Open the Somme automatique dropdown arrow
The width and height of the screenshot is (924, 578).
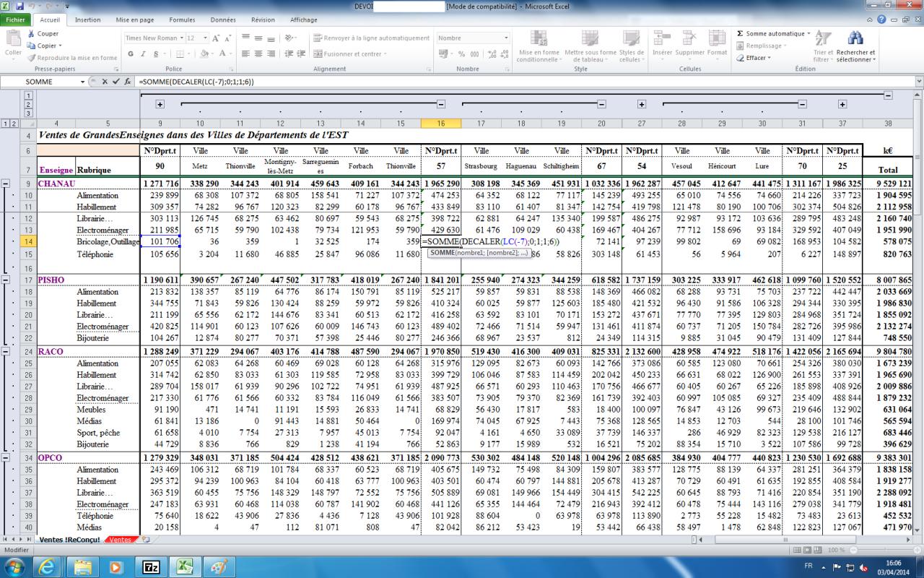point(808,33)
